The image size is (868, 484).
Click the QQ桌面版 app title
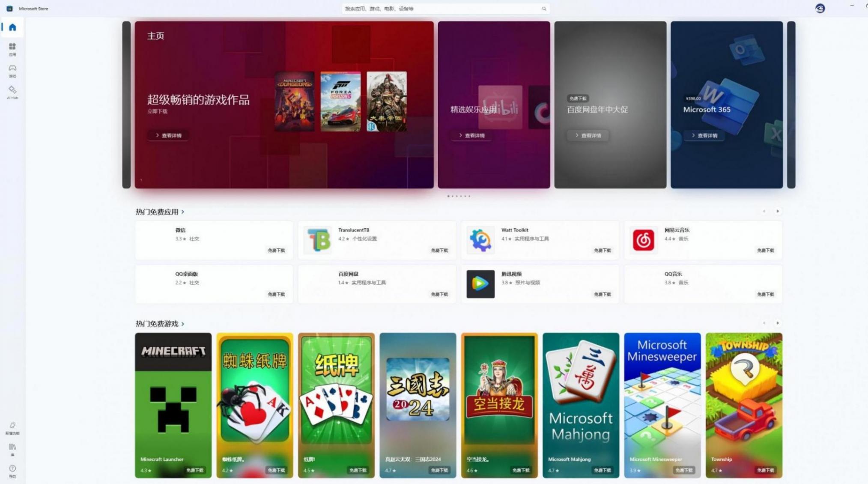[186, 274]
